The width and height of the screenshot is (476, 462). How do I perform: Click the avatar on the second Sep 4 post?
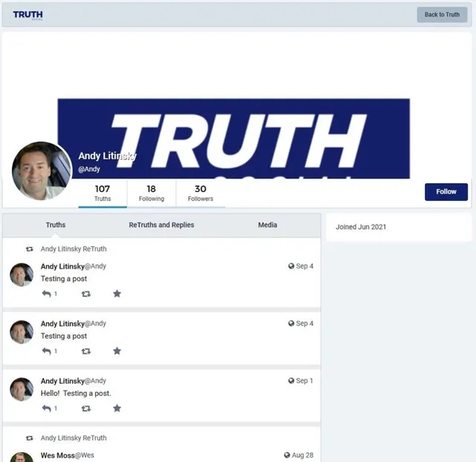coord(22,333)
